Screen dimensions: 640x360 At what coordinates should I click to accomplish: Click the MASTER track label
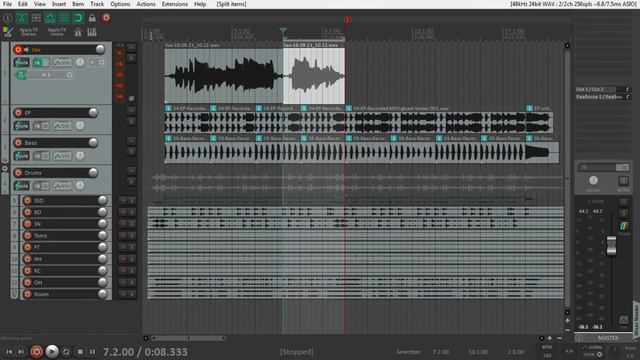[x=608, y=338]
